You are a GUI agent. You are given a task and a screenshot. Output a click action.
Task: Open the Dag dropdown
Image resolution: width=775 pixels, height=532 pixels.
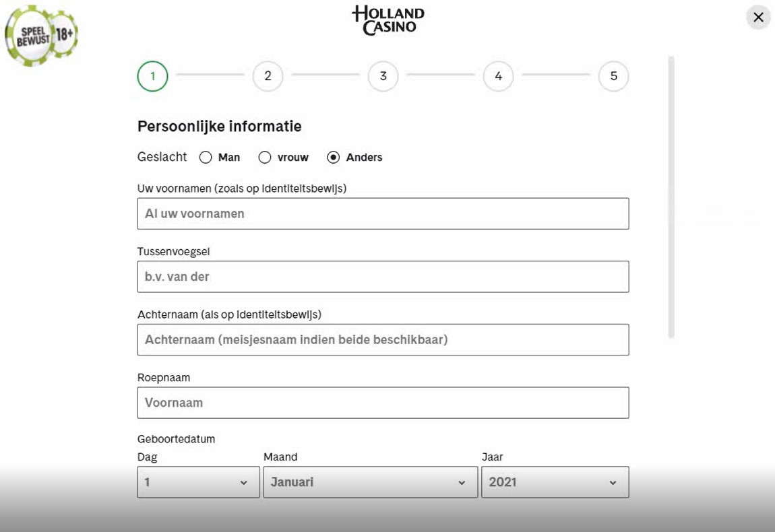click(198, 482)
